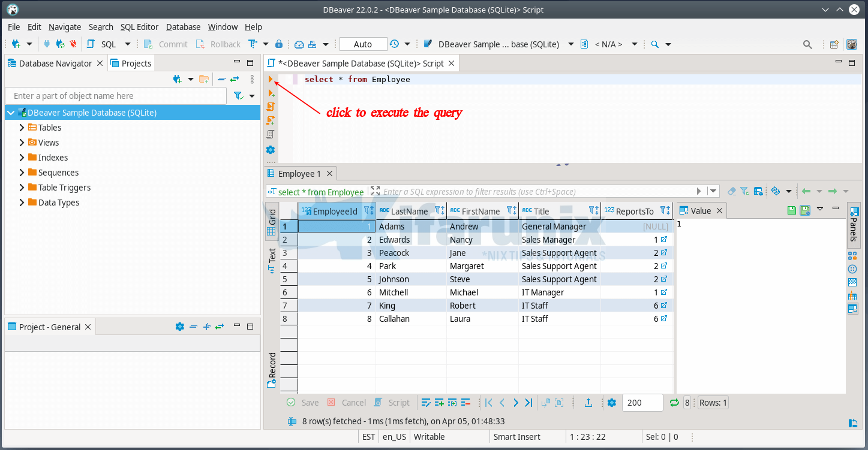The image size is (868, 450).
Task: Open the DBeaver Sample Database connection dropdown
Action: (x=570, y=44)
